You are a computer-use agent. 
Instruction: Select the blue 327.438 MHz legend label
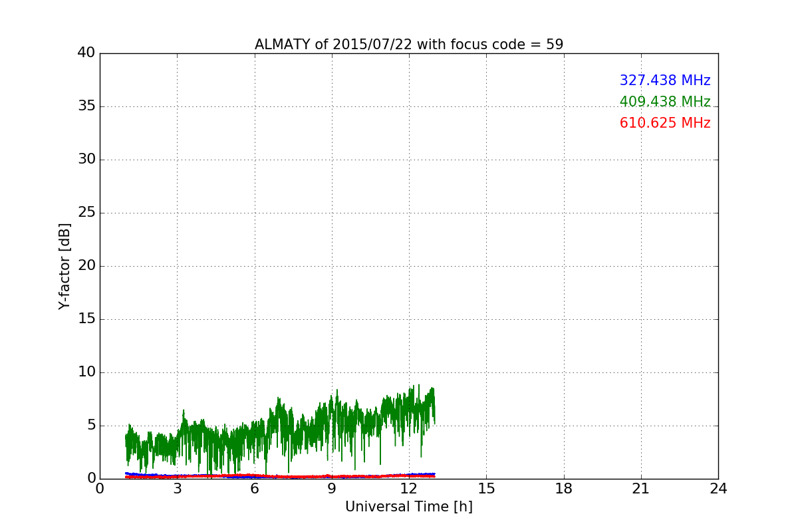click(665, 80)
